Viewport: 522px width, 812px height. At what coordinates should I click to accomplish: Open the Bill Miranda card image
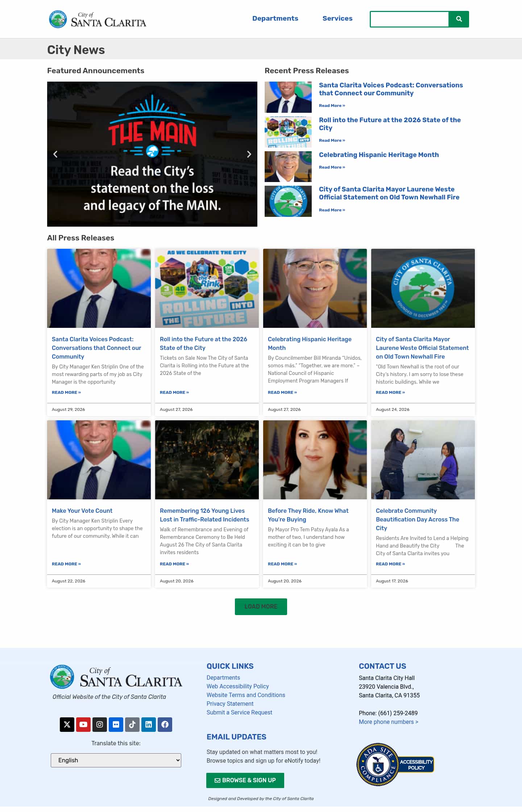[x=315, y=288]
